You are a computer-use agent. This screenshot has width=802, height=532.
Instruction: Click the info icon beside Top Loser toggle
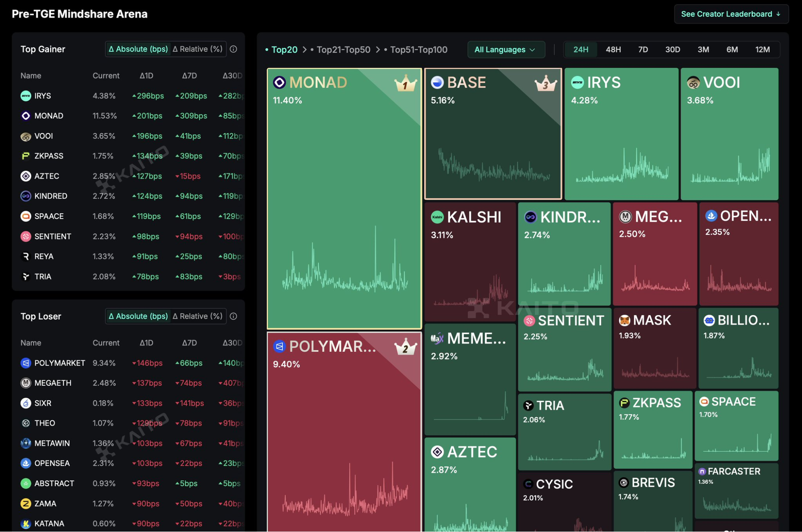[233, 316]
